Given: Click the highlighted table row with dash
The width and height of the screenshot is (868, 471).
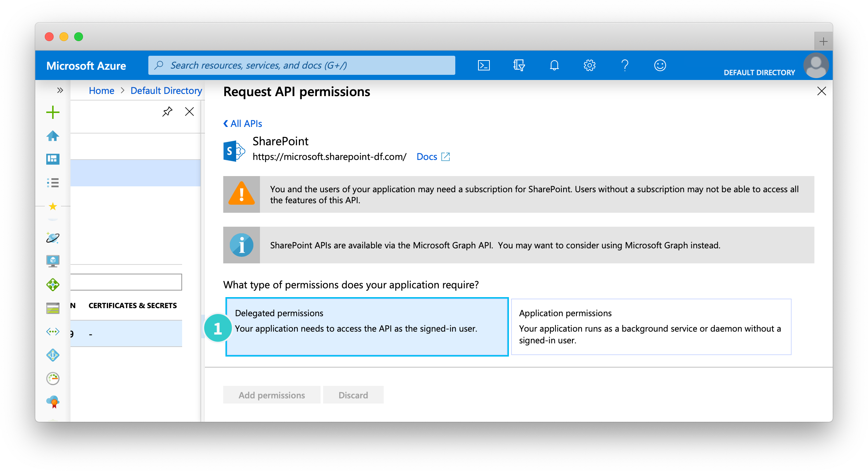Looking at the screenshot, I should [x=126, y=333].
